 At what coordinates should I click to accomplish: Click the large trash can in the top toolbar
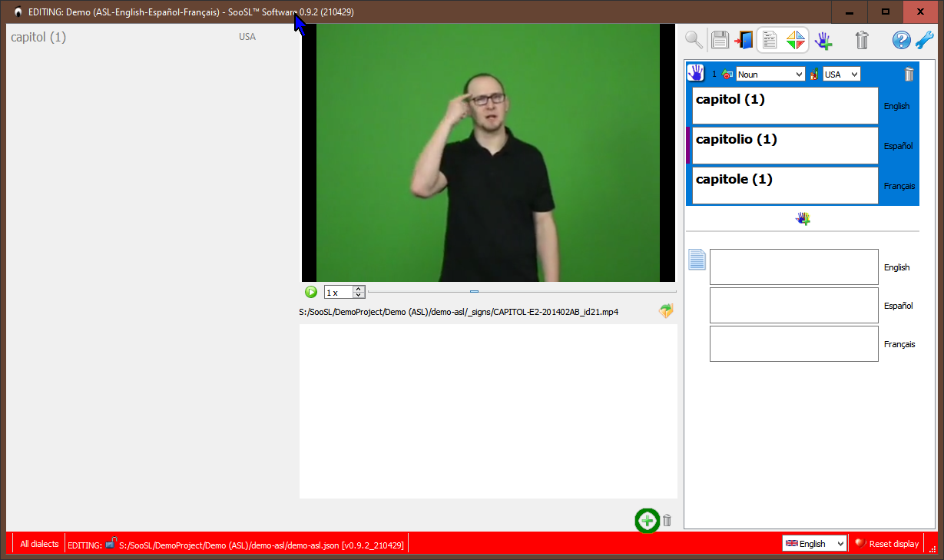(862, 40)
